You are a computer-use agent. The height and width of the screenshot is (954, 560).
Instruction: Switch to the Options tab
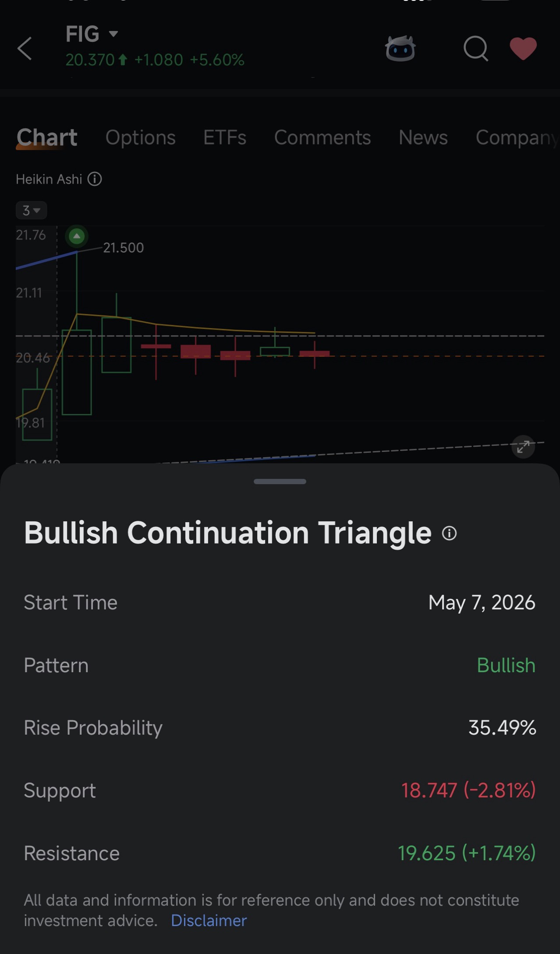(141, 138)
